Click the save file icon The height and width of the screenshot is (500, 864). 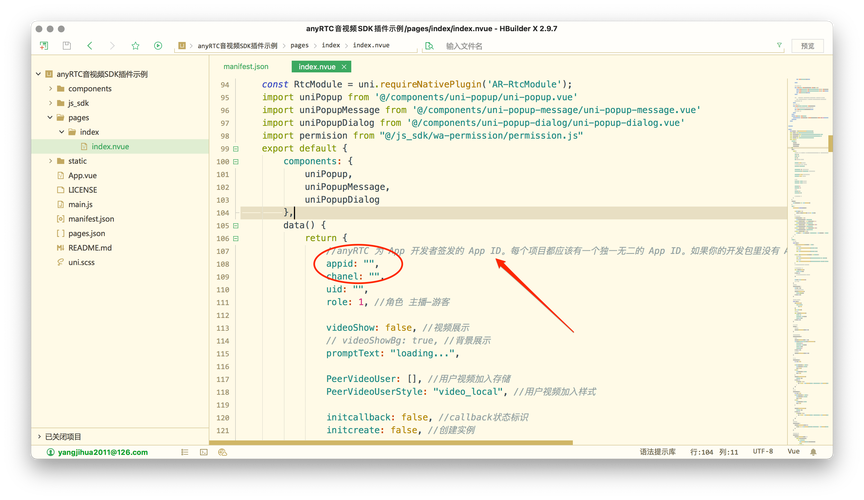[x=67, y=46]
